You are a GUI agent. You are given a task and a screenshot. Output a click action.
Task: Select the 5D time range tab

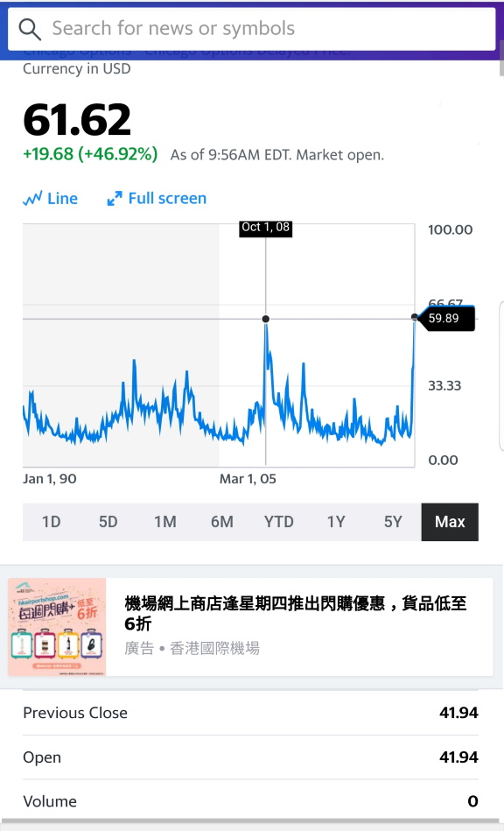pos(108,522)
